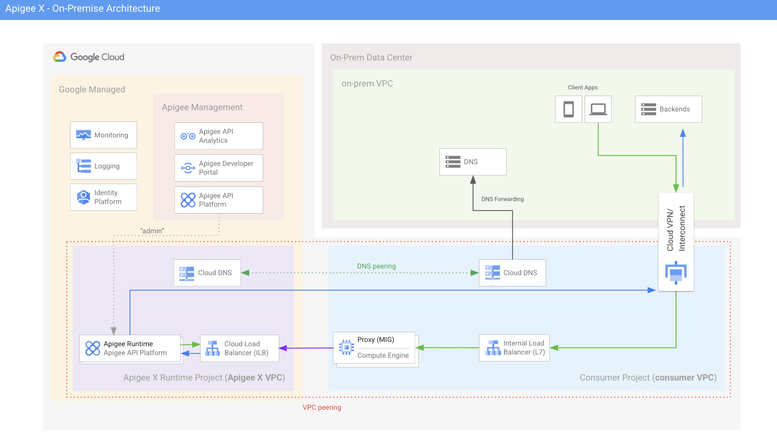Select the DNS Forwarding arrow label
This screenshot has height=437, width=777.
pyautogui.click(x=502, y=199)
